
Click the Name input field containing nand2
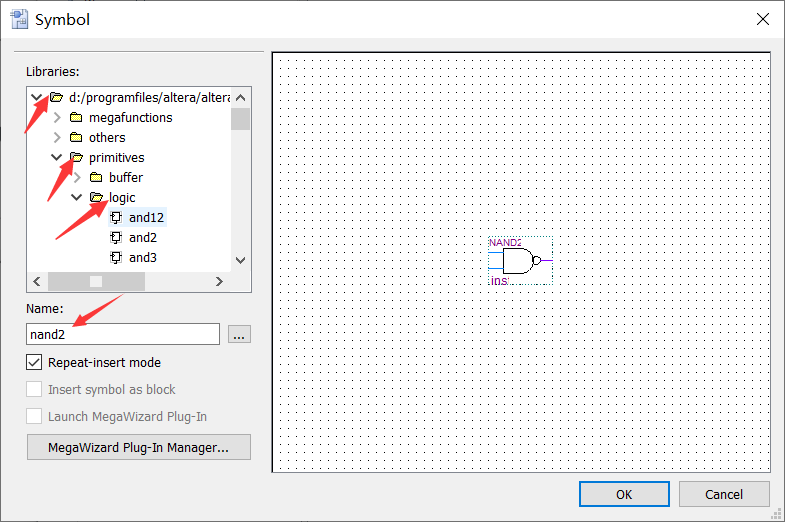click(123, 334)
